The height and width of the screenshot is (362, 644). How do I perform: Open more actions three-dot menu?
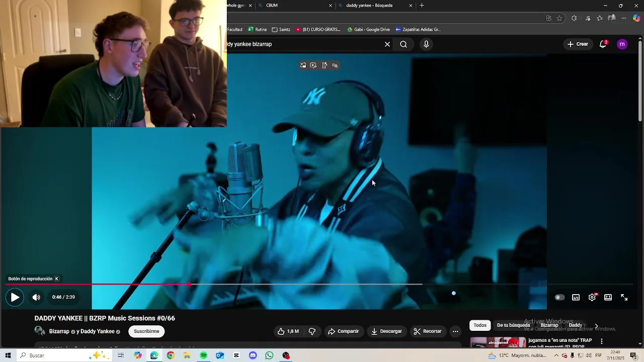coord(455,331)
